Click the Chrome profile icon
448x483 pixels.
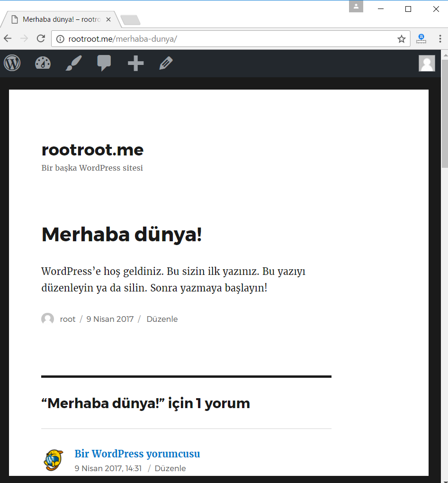(x=356, y=7)
